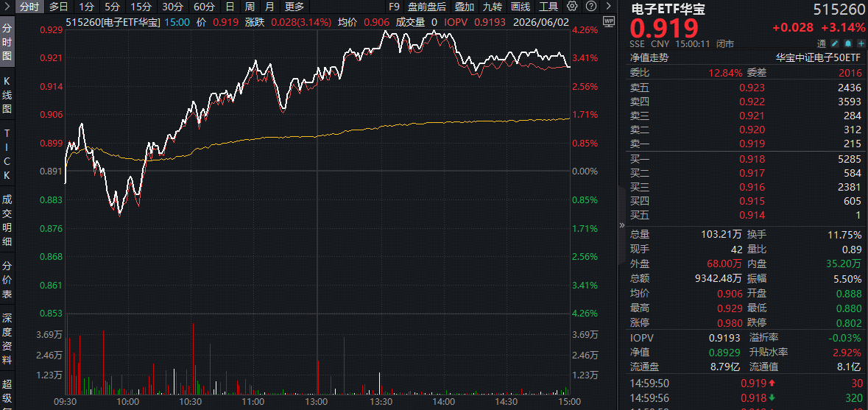Open the help question-mark icon
The height and width of the screenshot is (410, 868).
(590, 7)
